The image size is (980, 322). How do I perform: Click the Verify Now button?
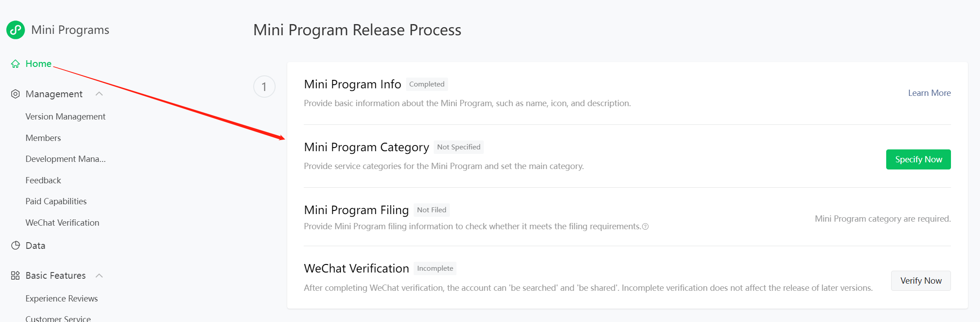[921, 281]
